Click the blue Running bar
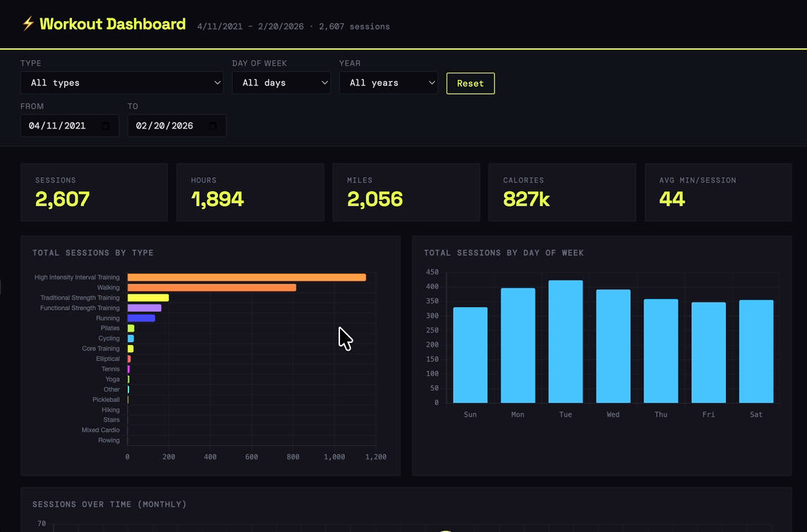 (141, 318)
